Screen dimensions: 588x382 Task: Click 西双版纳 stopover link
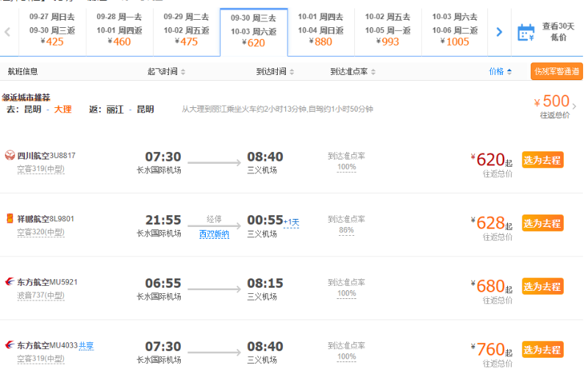214,234
